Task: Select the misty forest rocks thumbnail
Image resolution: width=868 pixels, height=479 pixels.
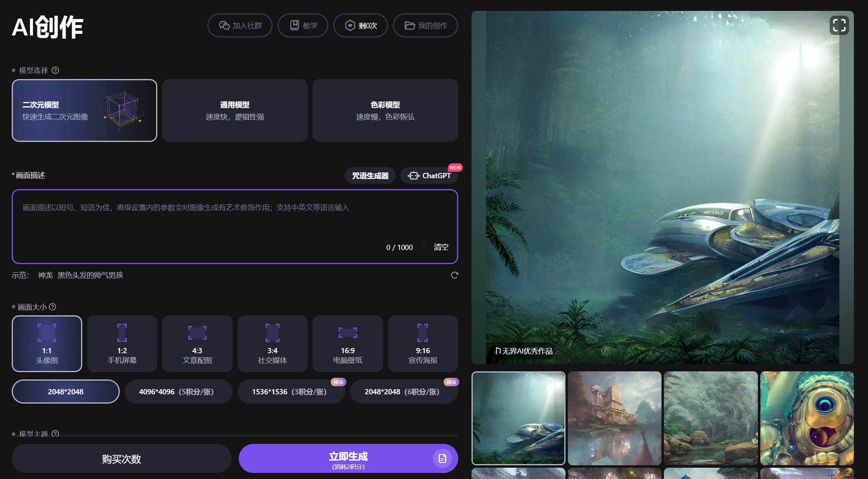Action: (711, 418)
